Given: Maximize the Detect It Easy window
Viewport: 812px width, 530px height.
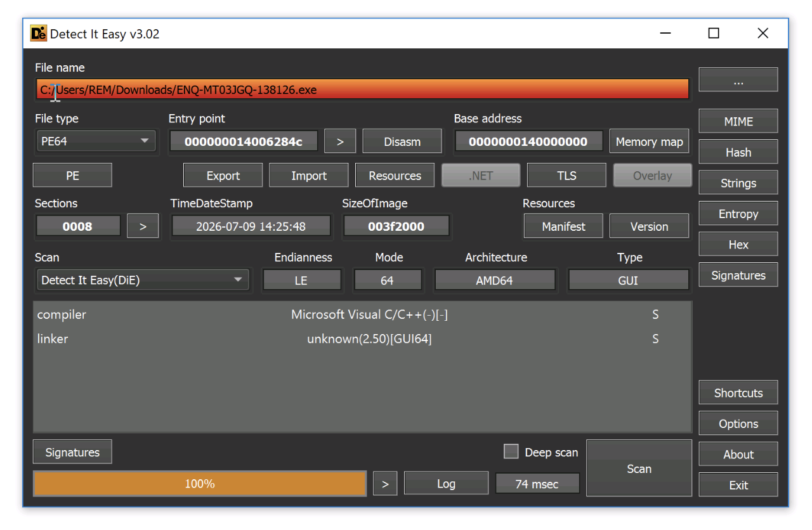Looking at the screenshot, I should [x=714, y=33].
